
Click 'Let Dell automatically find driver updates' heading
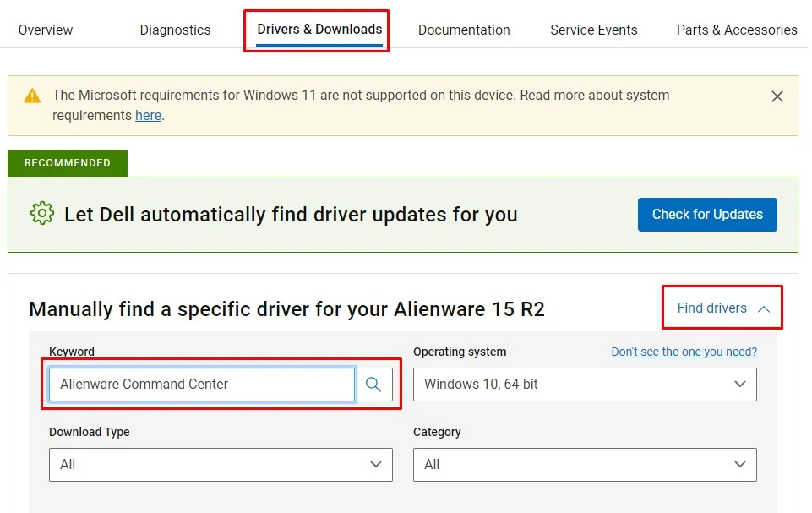(291, 215)
